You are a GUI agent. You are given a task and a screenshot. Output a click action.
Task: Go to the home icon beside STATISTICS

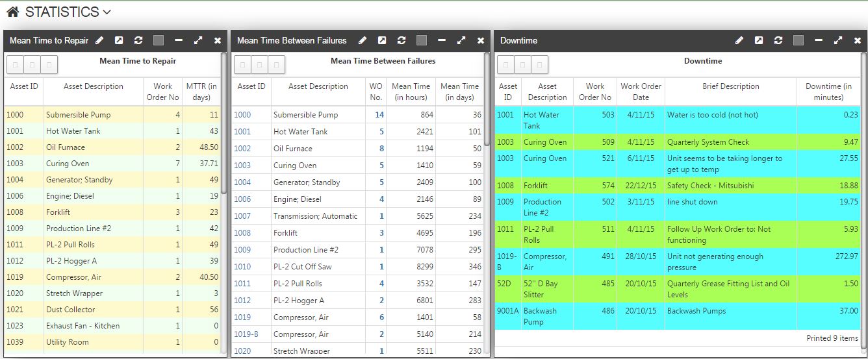coord(12,12)
